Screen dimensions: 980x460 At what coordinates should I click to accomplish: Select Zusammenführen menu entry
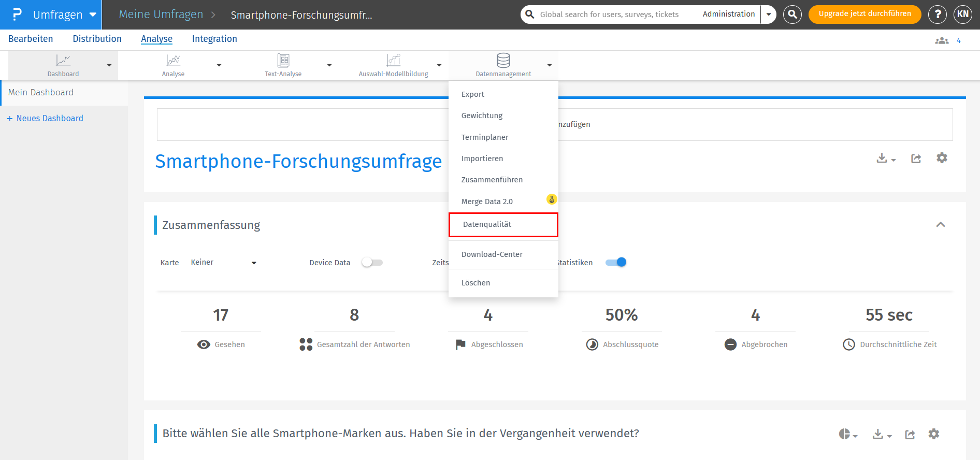pos(503,180)
